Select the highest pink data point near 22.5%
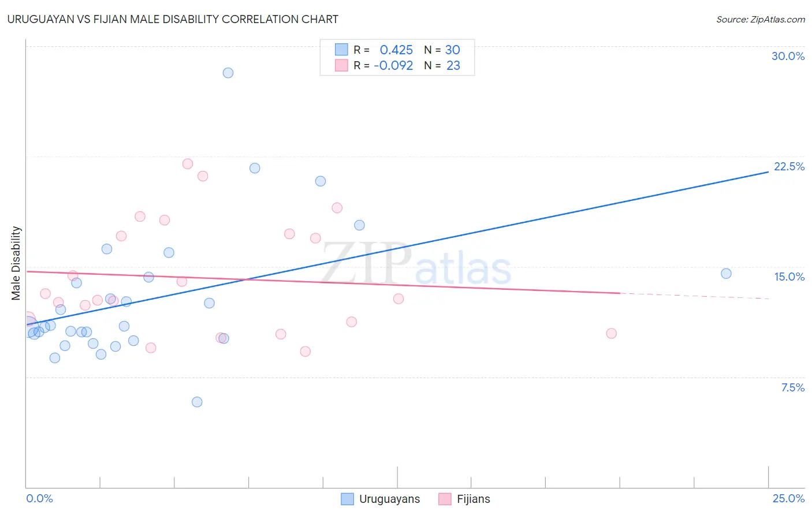The image size is (812, 515). (188, 164)
